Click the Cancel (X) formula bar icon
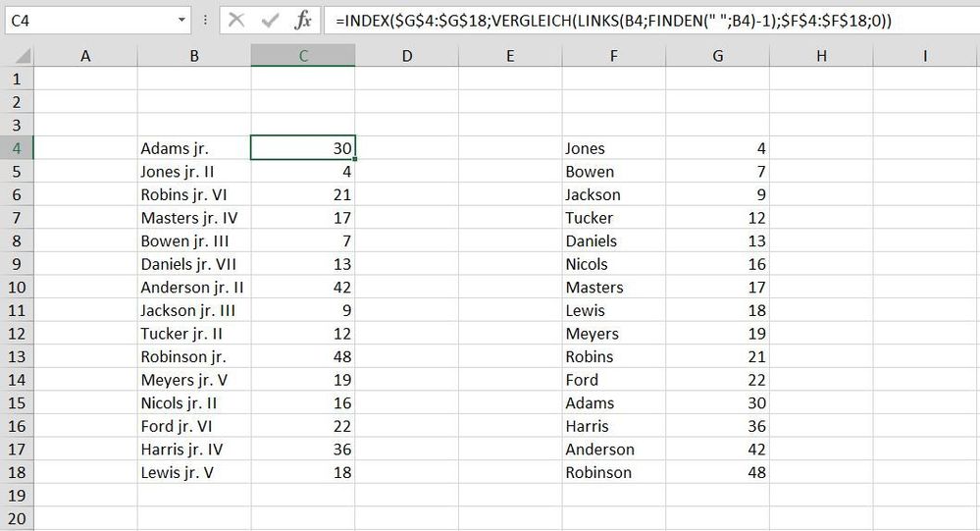Image resolution: width=980 pixels, height=531 pixels. point(236,21)
